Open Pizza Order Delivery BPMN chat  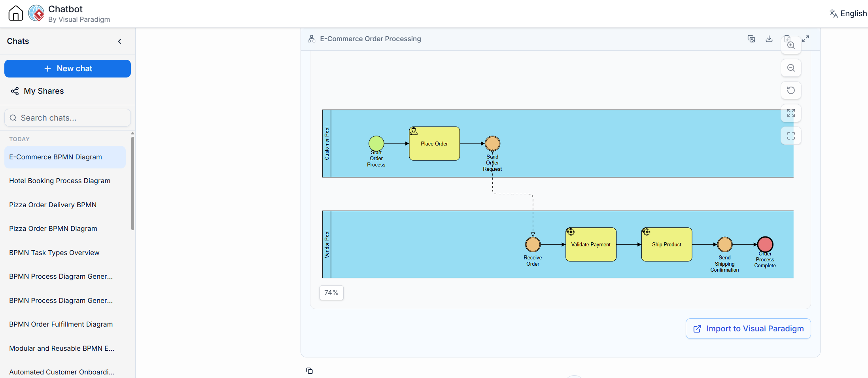click(65, 205)
